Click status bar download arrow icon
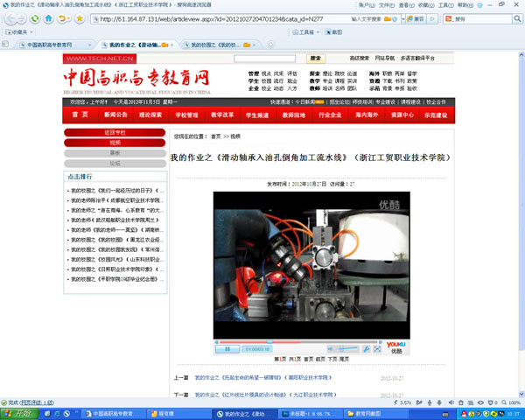Image resolution: width=525 pixels, height=420 pixels. coord(439,402)
